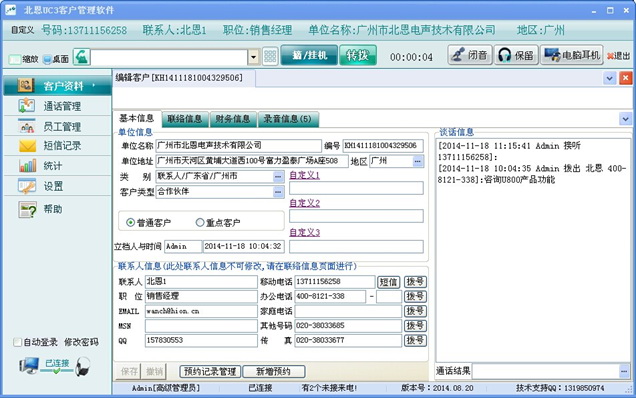Click the 转拨 transfer button

pyautogui.click(x=358, y=55)
